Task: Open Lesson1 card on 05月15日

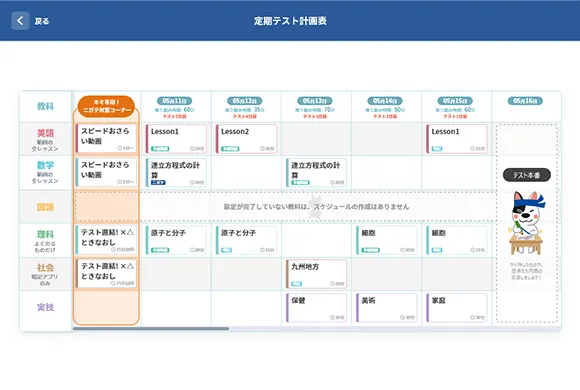Action: tap(457, 139)
